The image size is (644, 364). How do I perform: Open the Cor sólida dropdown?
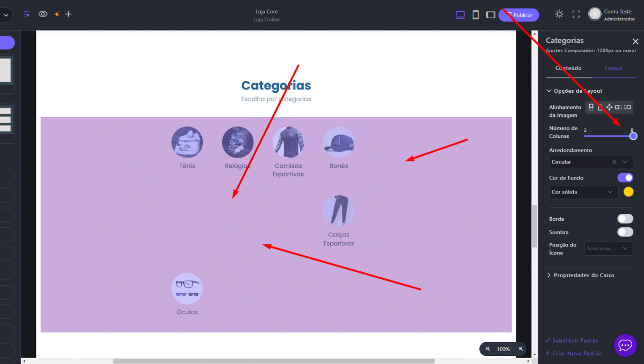(x=583, y=192)
